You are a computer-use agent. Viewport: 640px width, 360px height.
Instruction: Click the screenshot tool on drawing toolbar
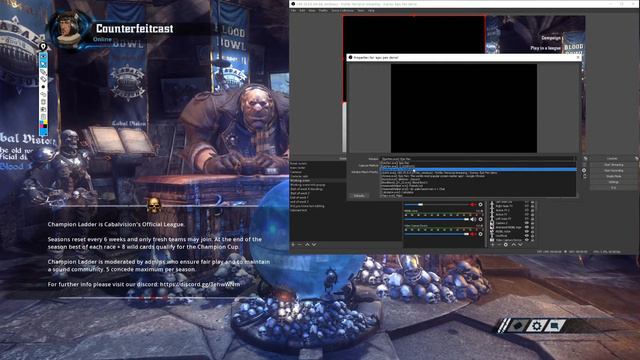(x=43, y=109)
